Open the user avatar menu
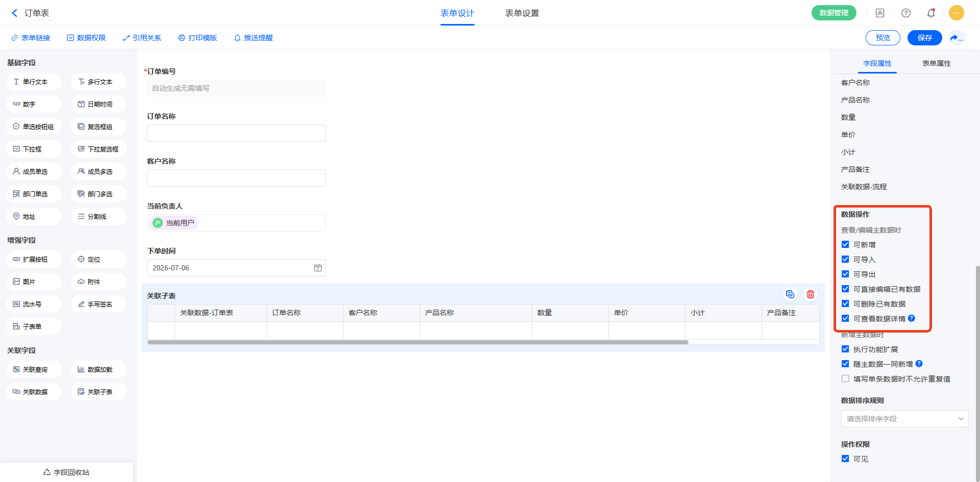 957,13
